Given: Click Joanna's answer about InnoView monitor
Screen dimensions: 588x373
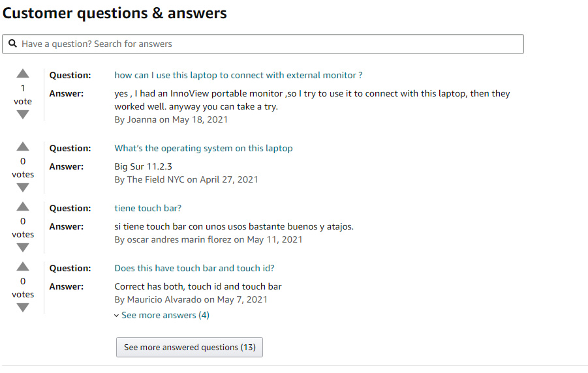Looking at the screenshot, I should pos(312,100).
